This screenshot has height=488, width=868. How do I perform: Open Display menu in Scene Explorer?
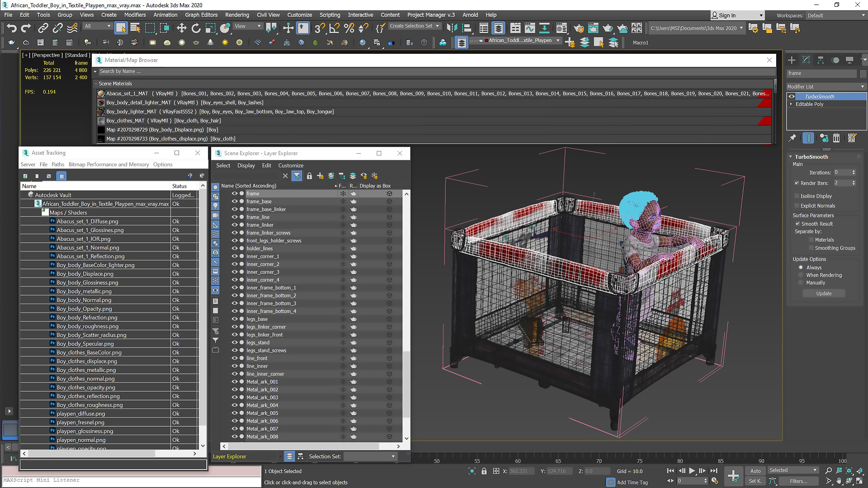(246, 165)
